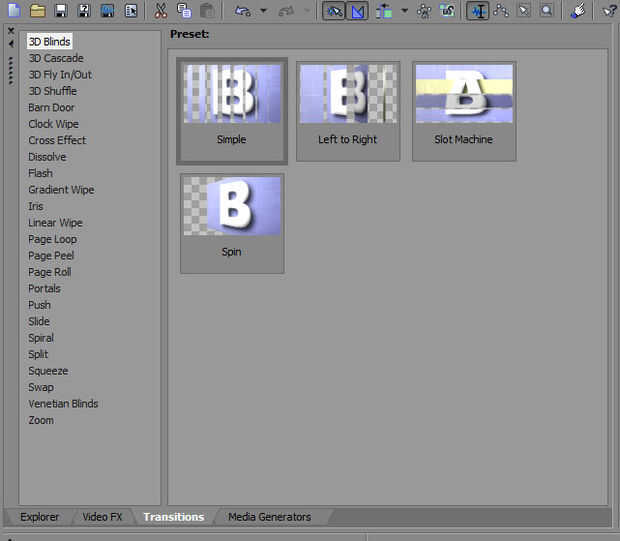Choose Page Peel from the transitions list
This screenshot has width=620, height=541.
(51, 256)
